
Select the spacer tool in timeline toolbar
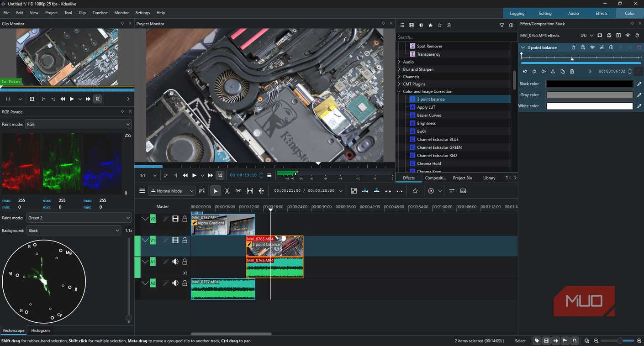point(238,191)
